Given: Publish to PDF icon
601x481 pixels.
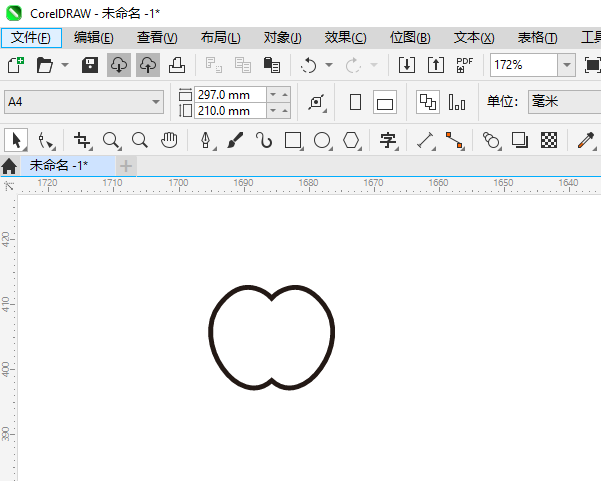Looking at the screenshot, I should pos(465,65).
